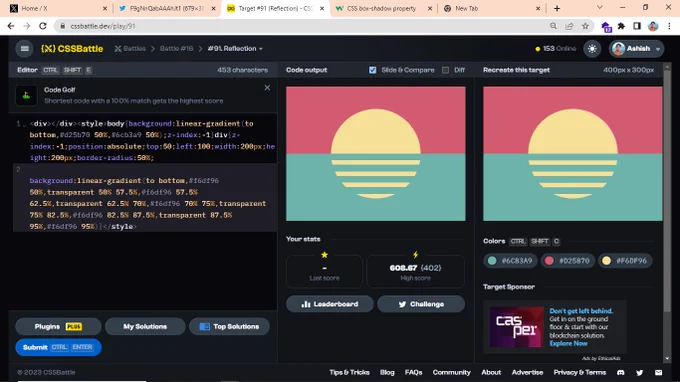
Task: Open FAQs footer link
Action: click(x=413, y=372)
